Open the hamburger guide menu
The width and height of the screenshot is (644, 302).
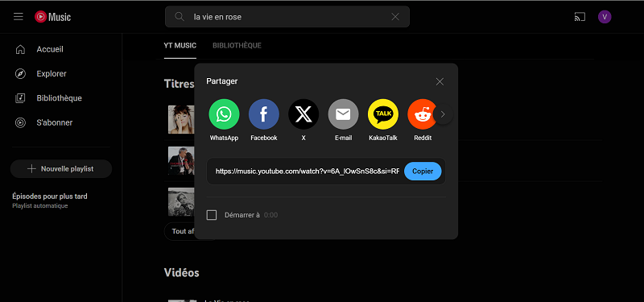pos(18,16)
